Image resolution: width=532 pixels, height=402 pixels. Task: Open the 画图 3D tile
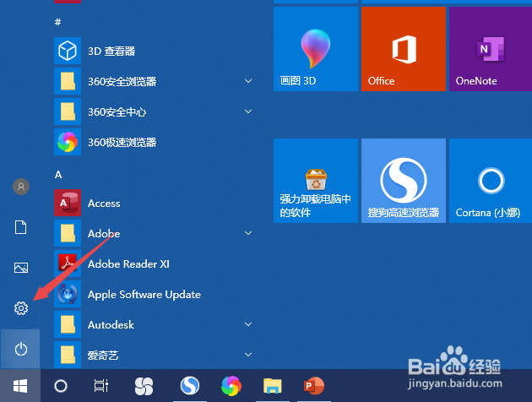click(x=316, y=49)
